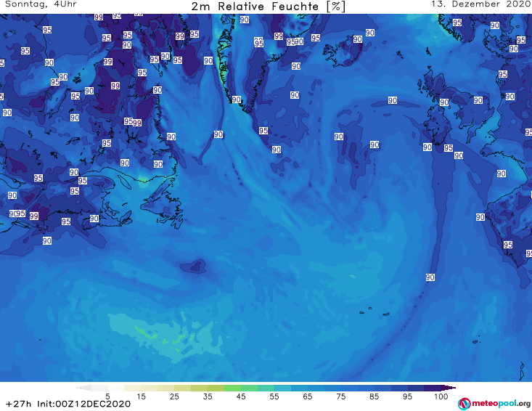532x411 pixels.
Task: Click the '15' tick label under color scale
Action: [x=141, y=396]
